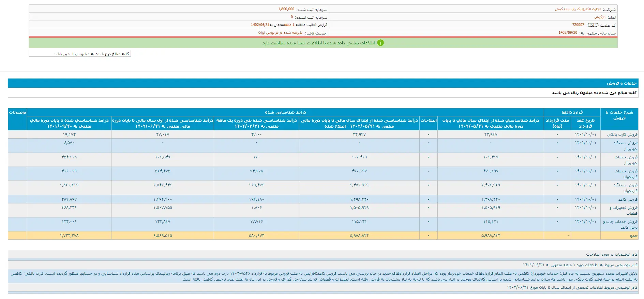Click cell value ۴۶۸,۲۳۶
The height and width of the screenshot is (299, 644).
[69, 208]
